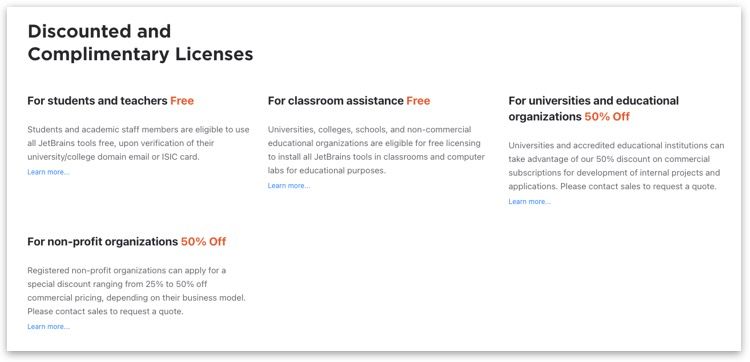
Task: Click contact sales sentence in universities paragraph
Action: pos(638,186)
